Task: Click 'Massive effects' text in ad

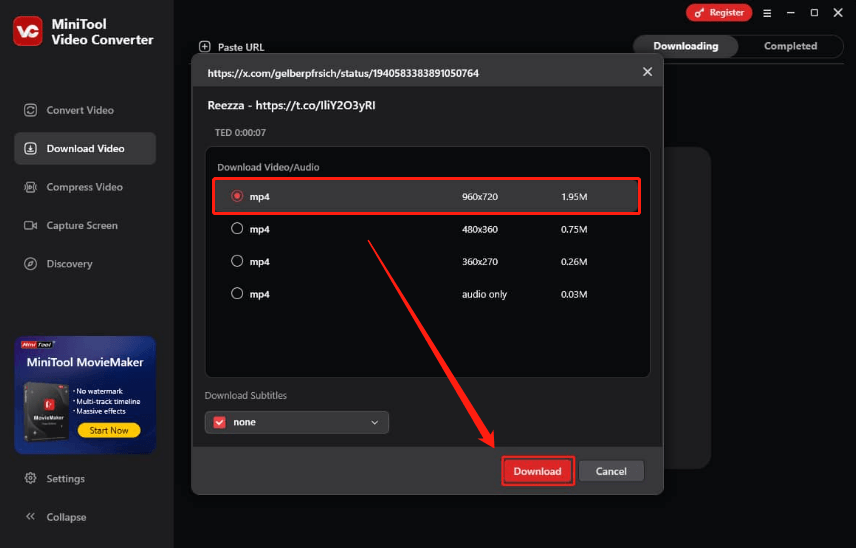Action: coord(101,411)
